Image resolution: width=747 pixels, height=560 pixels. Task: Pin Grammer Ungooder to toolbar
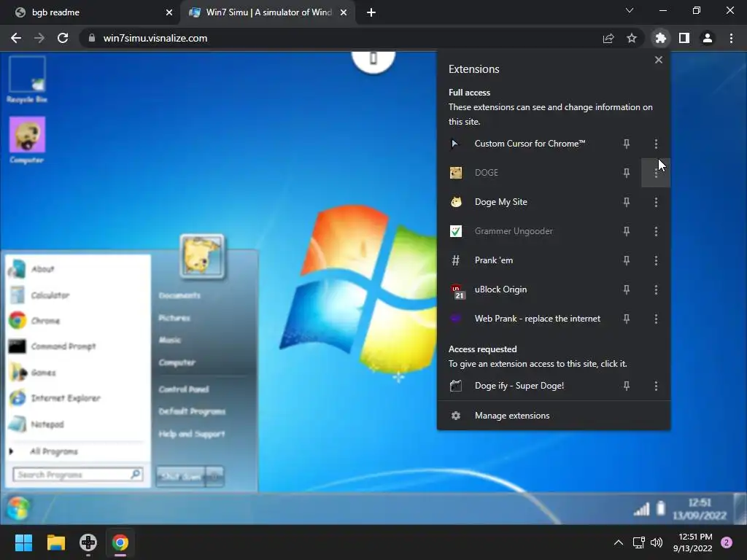tap(627, 231)
